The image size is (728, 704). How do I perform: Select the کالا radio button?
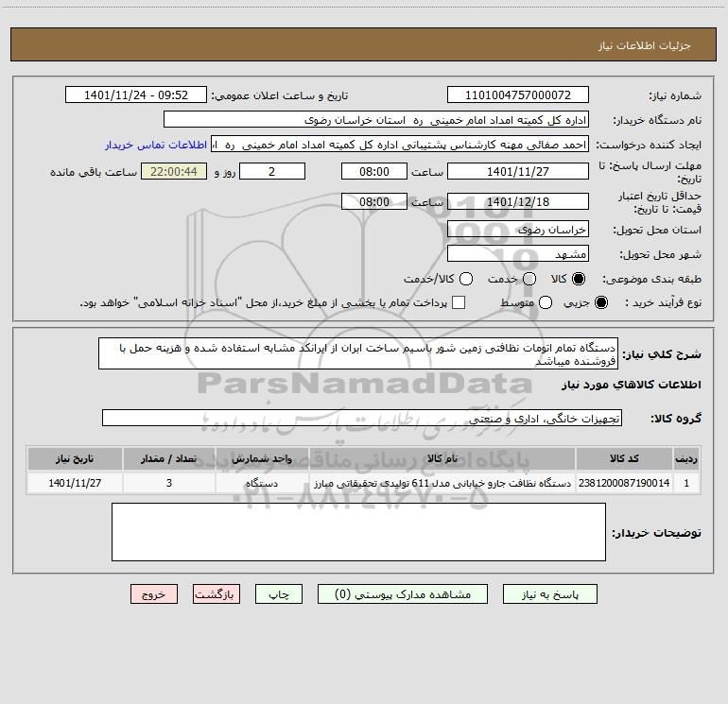(578, 279)
